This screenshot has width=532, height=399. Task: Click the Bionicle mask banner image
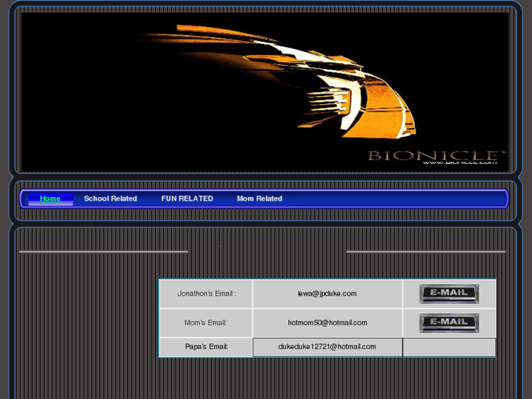(x=265, y=92)
